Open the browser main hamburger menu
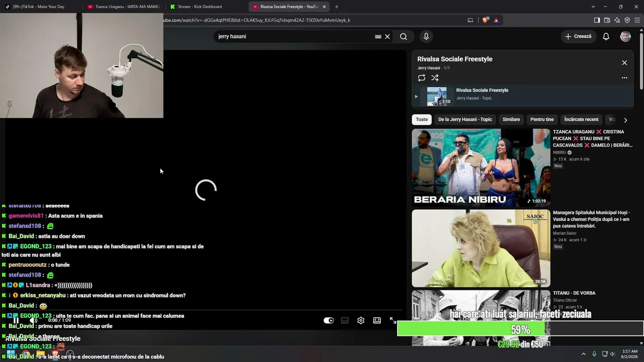The image size is (644, 362). point(637,20)
